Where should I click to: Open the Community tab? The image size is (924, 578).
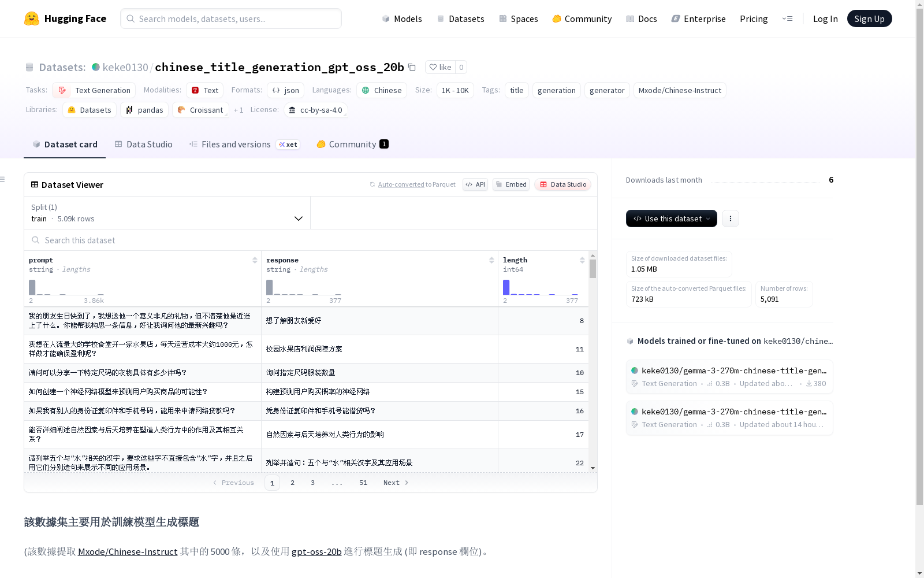(352, 144)
